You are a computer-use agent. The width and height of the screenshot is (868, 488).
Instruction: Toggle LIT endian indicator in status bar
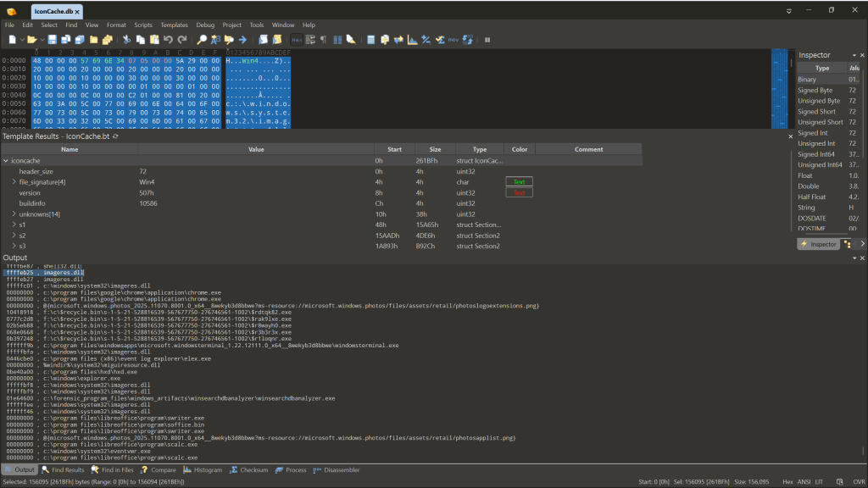coord(820,481)
